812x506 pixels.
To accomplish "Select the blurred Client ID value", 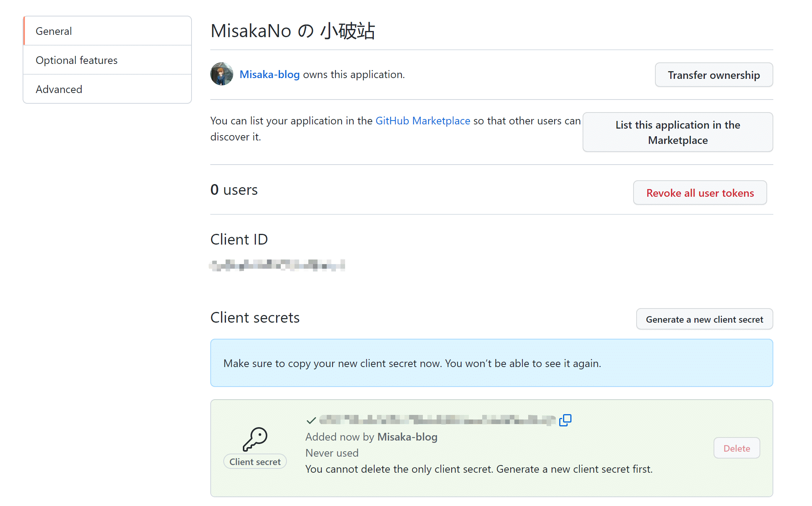I will 277,265.
